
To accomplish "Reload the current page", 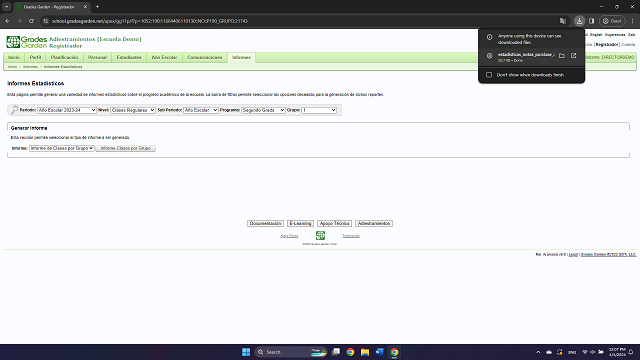I will click(x=31, y=21).
